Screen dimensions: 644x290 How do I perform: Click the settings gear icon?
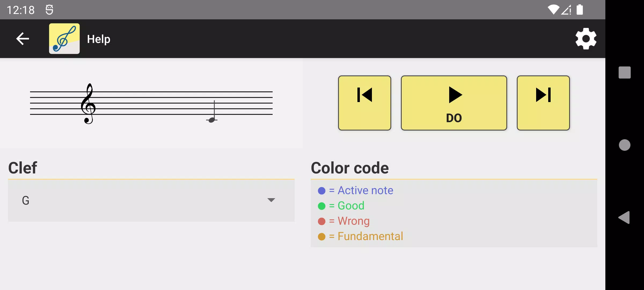click(x=586, y=39)
